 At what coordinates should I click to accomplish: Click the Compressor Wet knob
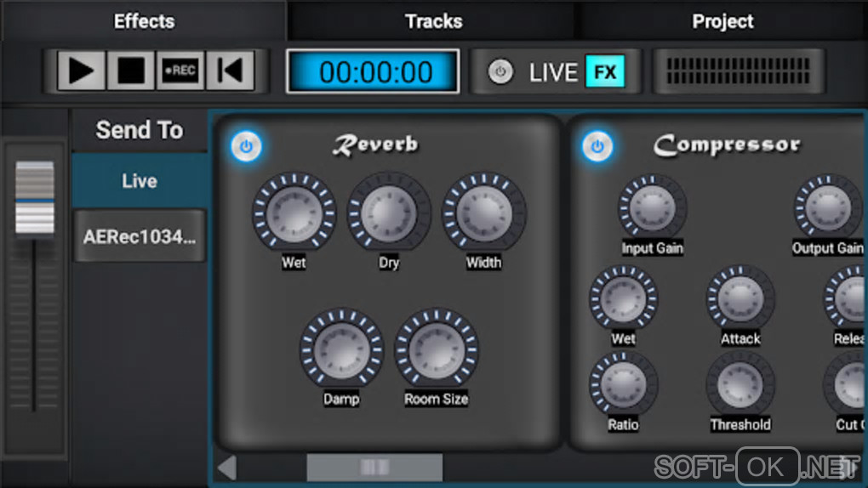point(623,299)
